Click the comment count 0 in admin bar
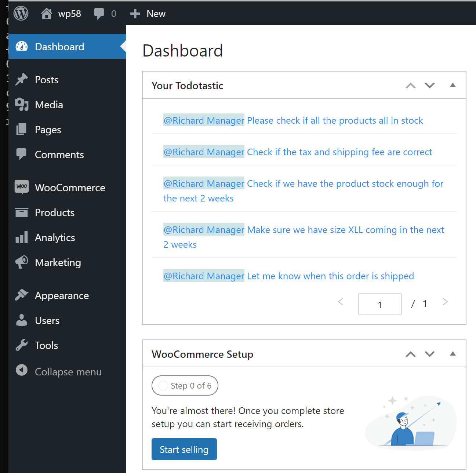476x473 pixels. [x=114, y=14]
